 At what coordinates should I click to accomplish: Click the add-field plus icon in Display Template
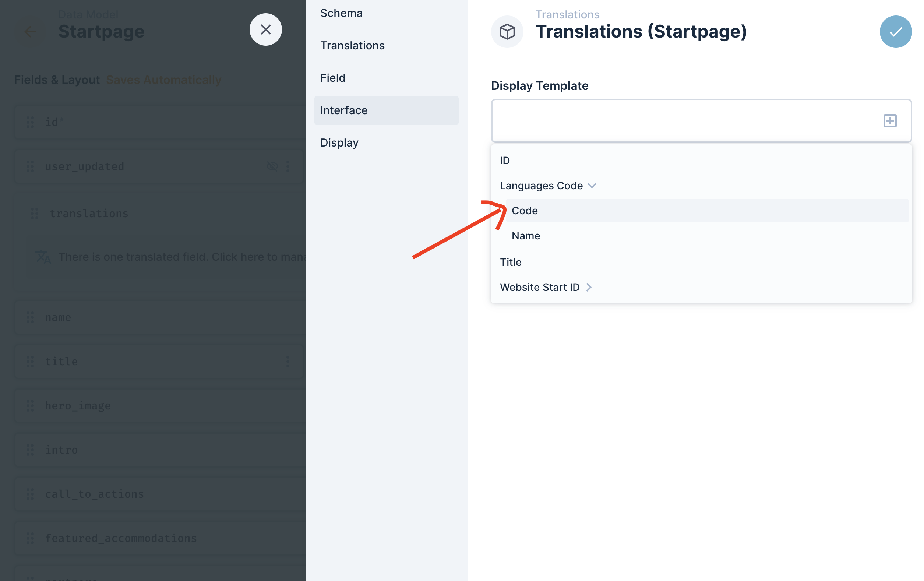(x=890, y=121)
